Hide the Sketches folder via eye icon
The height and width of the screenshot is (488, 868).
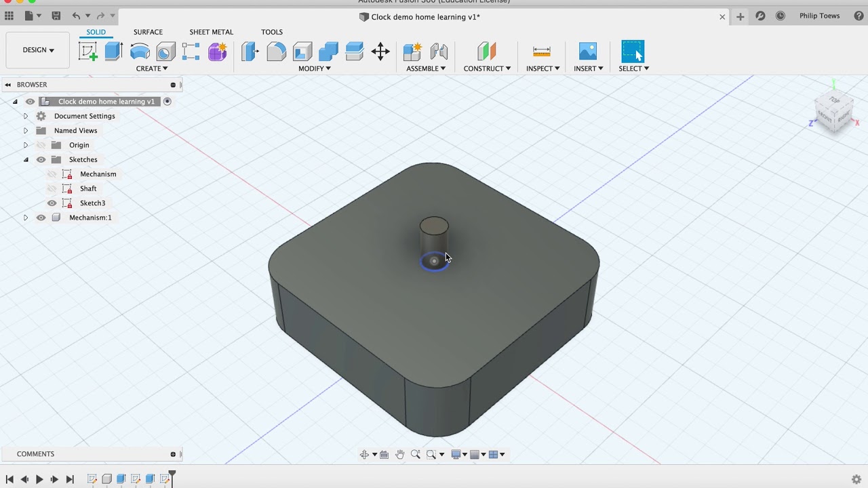(x=41, y=160)
